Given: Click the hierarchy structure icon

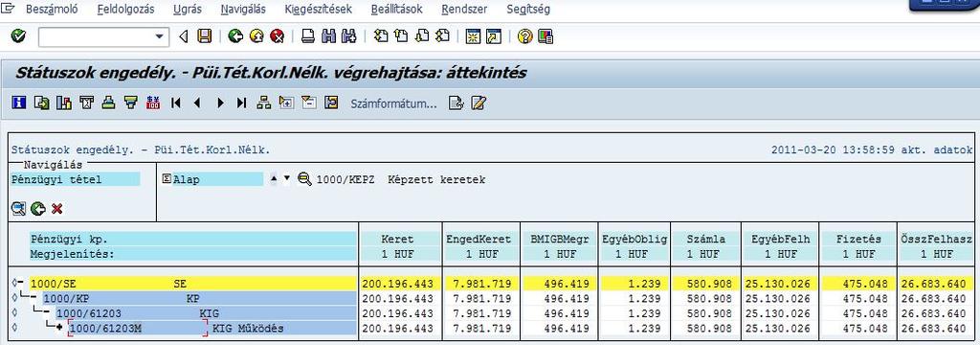Looking at the screenshot, I should (264, 103).
